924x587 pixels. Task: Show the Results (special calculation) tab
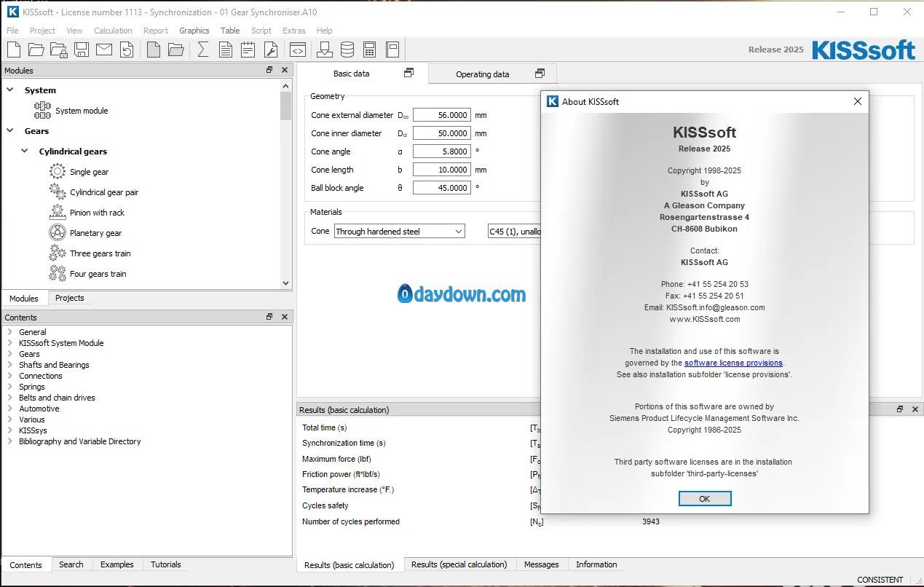(459, 564)
